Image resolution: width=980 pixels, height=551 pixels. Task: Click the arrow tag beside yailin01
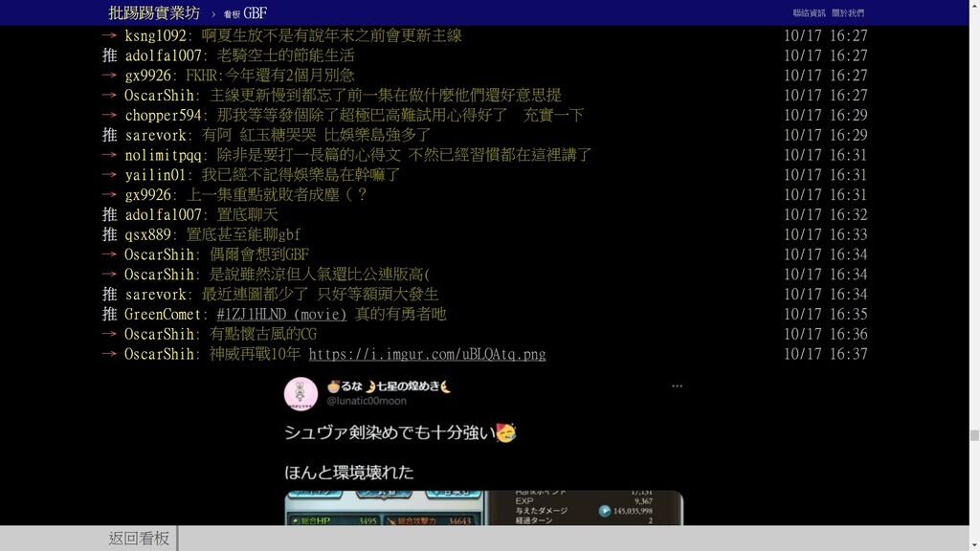click(109, 175)
